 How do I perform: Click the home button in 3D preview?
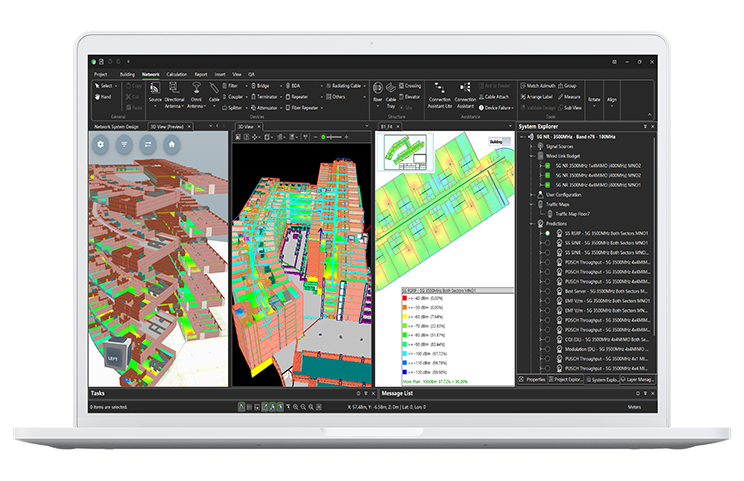coord(172,144)
